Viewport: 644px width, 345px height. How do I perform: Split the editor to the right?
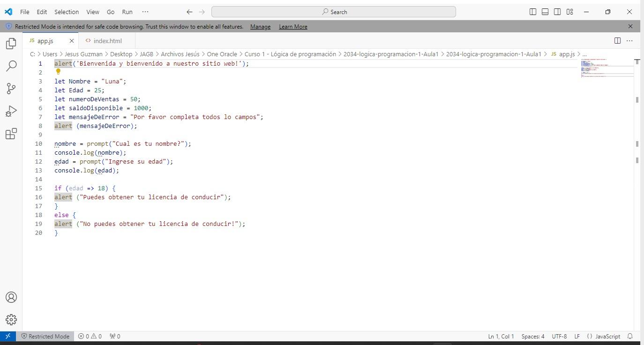[x=618, y=41]
